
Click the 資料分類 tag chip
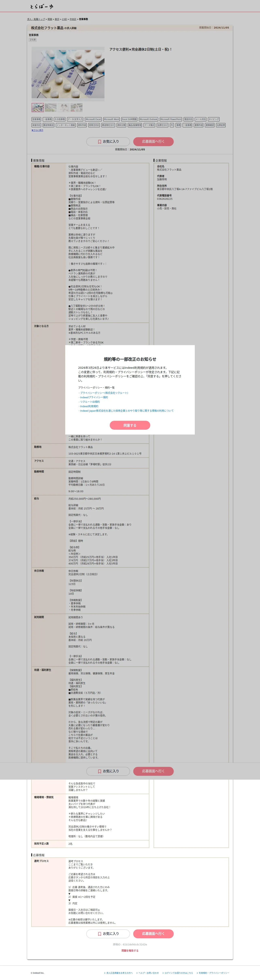click(x=121, y=125)
